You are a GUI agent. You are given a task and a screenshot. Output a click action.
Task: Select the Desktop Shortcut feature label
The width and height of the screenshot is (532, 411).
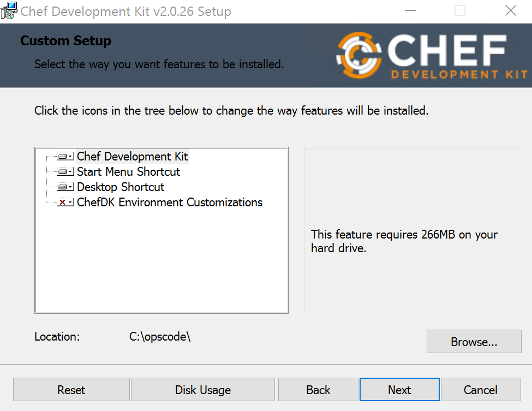tap(121, 187)
